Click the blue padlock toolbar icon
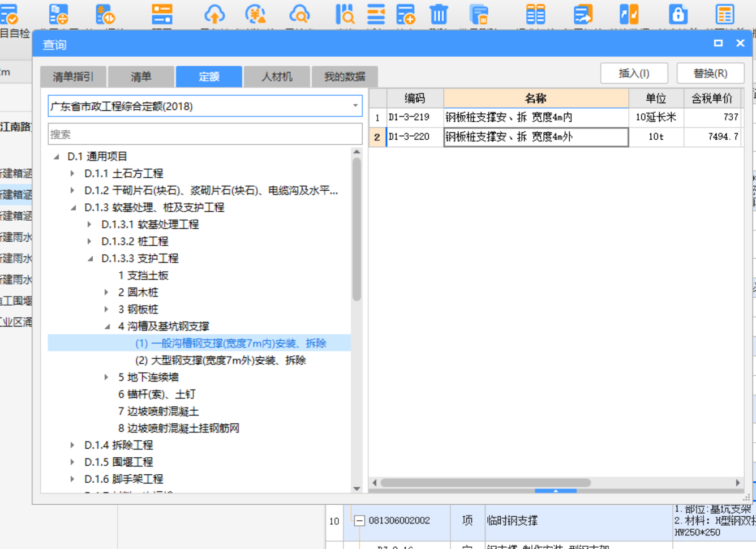 coord(678,15)
